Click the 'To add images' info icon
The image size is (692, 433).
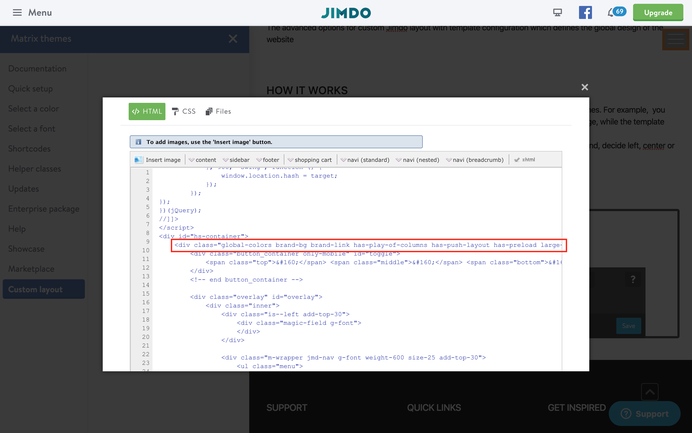pos(138,142)
